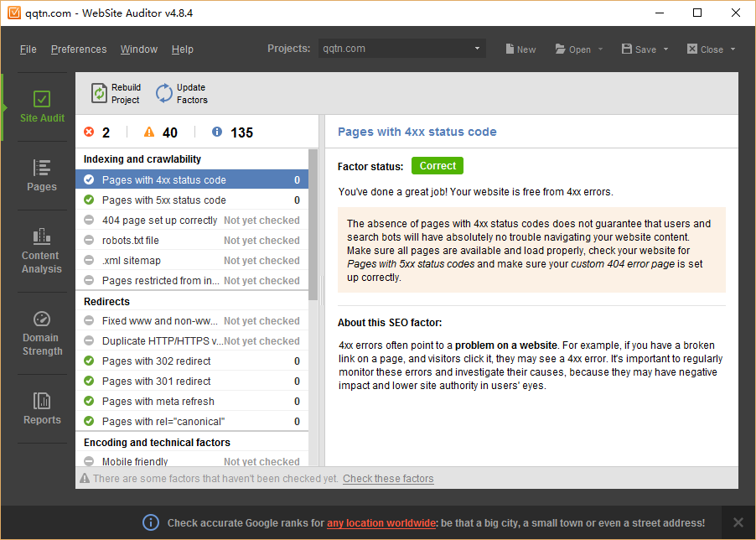The width and height of the screenshot is (756, 540).
Task: Open the Site Audit sidebar section
Action: [x=42, y=106]
